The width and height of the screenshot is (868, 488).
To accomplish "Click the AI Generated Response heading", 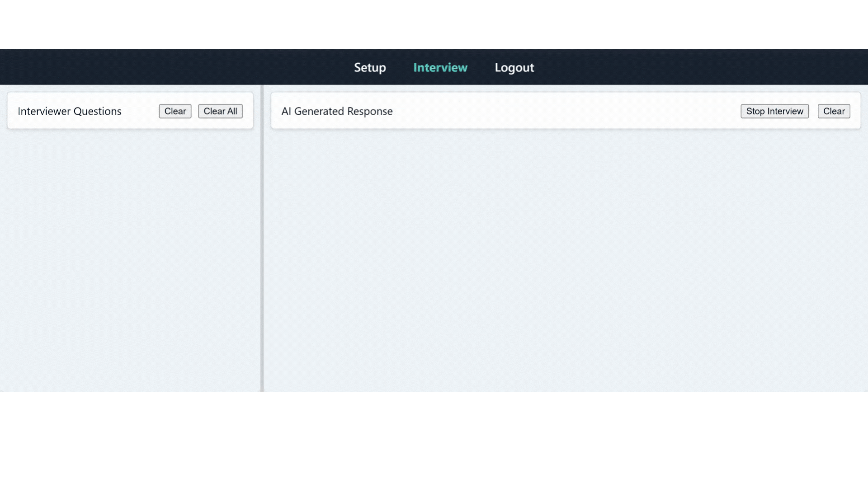I will [337, 111].
